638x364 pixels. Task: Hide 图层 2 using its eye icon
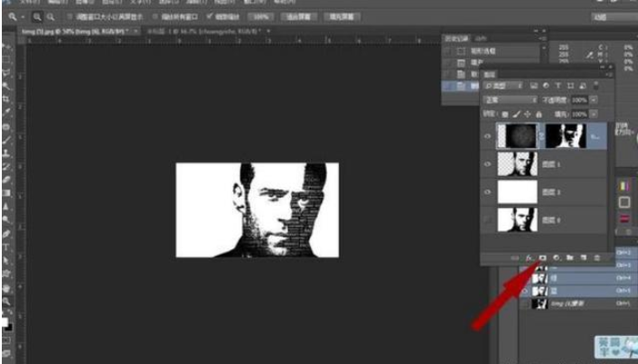(488, 191)
